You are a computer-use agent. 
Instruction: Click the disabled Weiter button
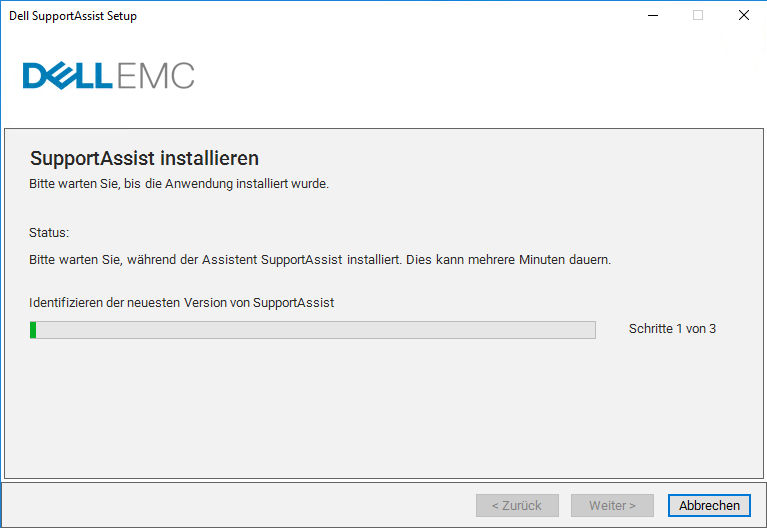click(x=612, y=505)
